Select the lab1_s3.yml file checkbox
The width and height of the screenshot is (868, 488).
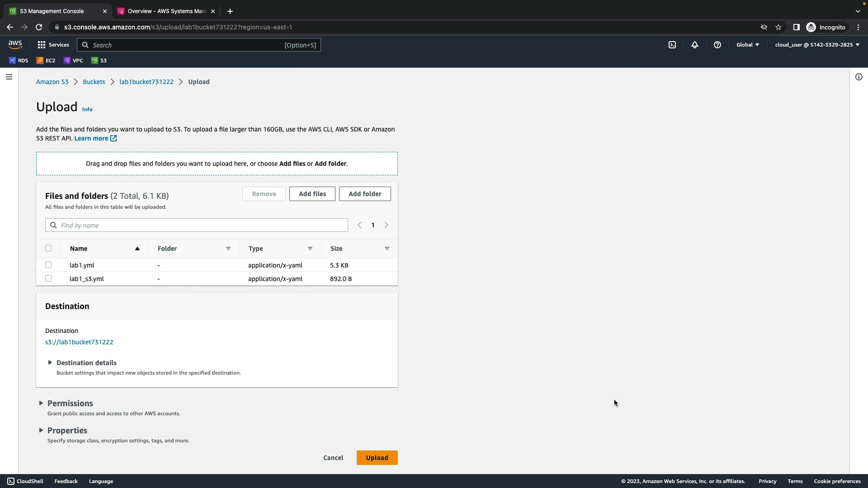(48, 279)
